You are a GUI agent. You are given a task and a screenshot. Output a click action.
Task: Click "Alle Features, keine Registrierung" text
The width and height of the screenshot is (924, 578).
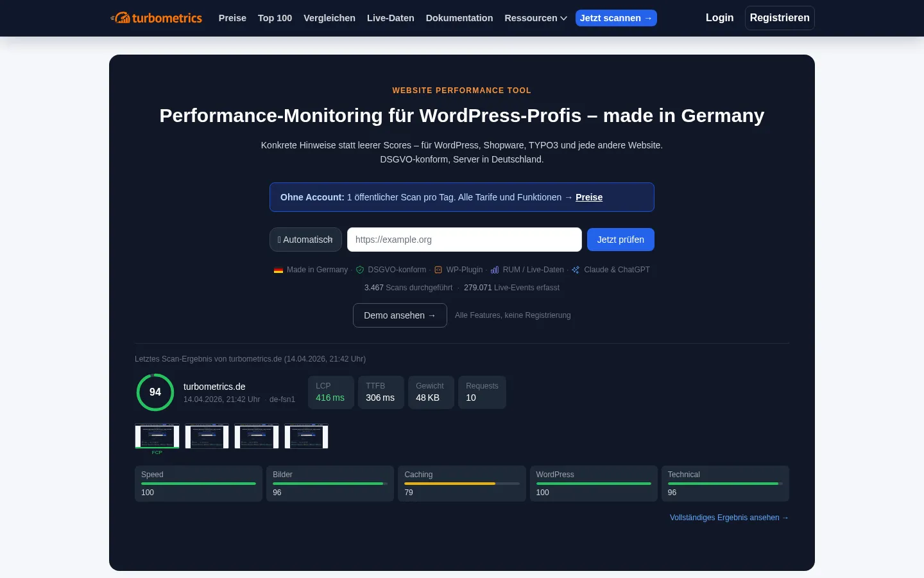[513, 315]
